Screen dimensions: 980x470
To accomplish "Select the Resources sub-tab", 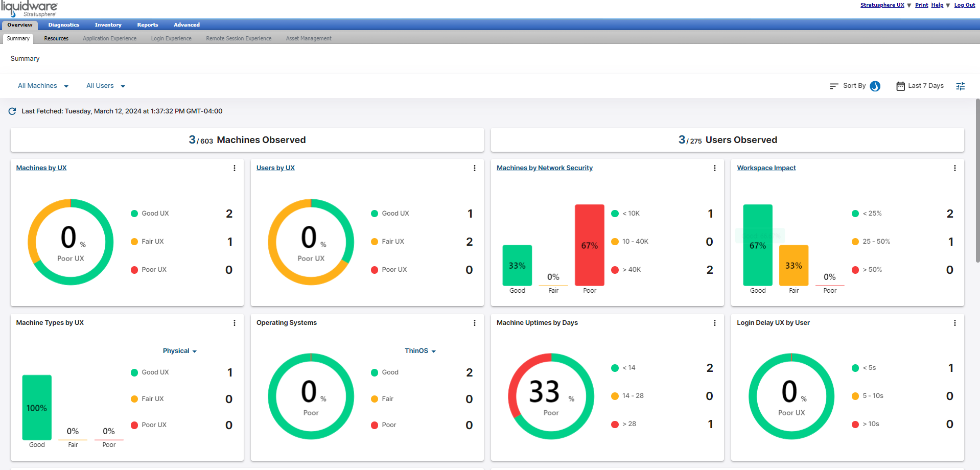I will tap(56, 39).
